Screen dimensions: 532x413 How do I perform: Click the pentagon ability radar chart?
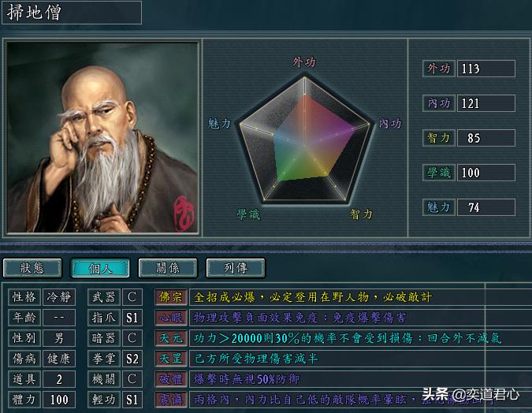pos(304,140)
